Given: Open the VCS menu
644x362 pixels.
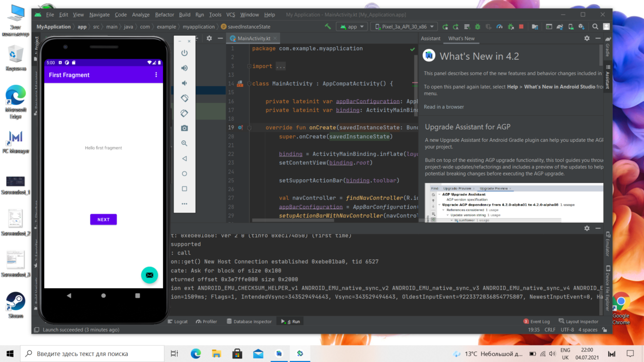Looking at the screenshot, I should pyautogui.click(x=230, y=15).
